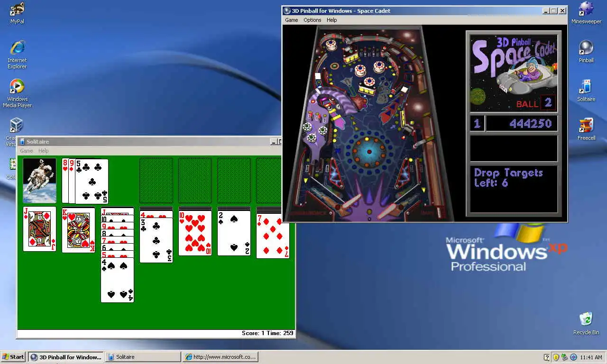
Task: Click the third empty foundation slot
Action: pos(234,181)
